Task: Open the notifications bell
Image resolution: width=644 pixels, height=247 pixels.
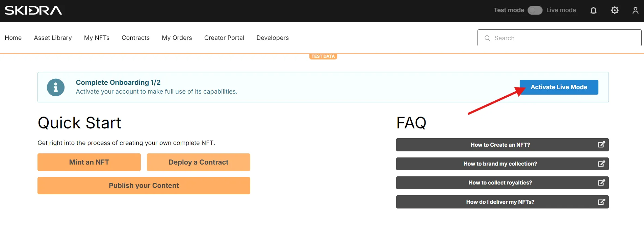Action: (x=593, y=10)
